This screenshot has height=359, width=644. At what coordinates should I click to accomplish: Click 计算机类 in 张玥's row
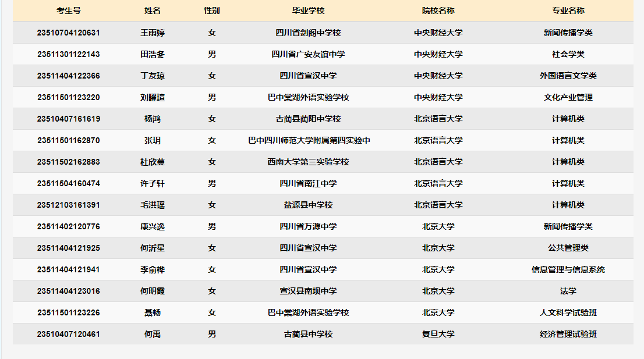point(568,140)
